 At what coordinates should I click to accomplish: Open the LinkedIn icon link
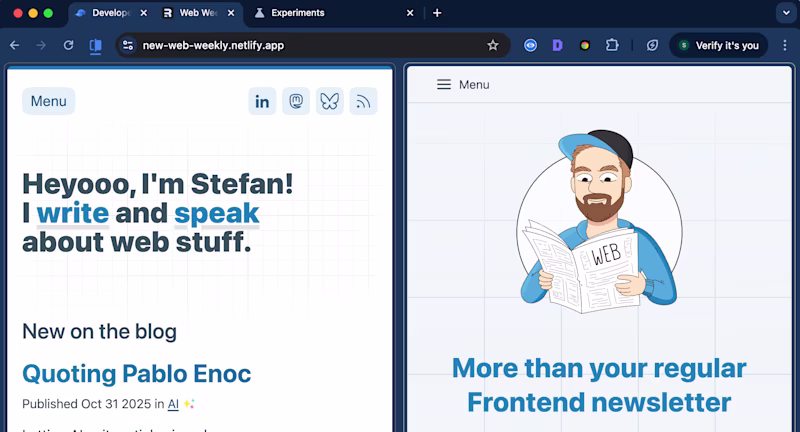(262, 101)
